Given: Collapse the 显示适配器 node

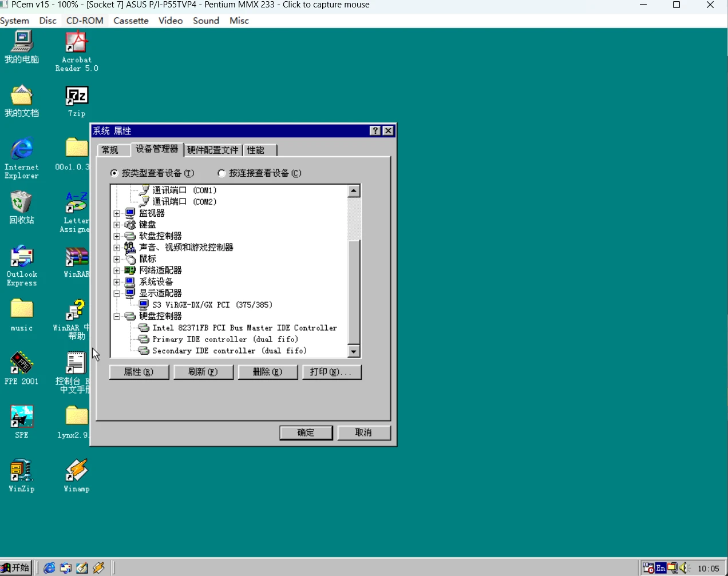Looking at the screenshot, I should [117, 293].
